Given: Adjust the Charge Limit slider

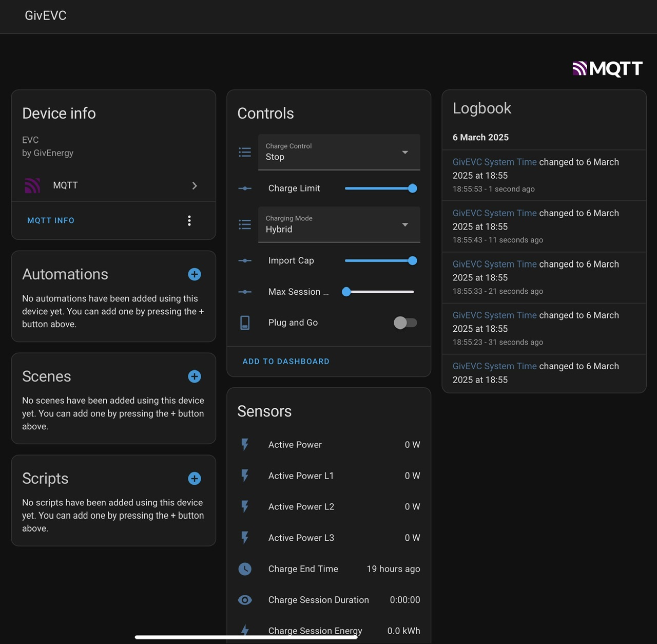Looking at the screenshot, I should coord(381,188).
